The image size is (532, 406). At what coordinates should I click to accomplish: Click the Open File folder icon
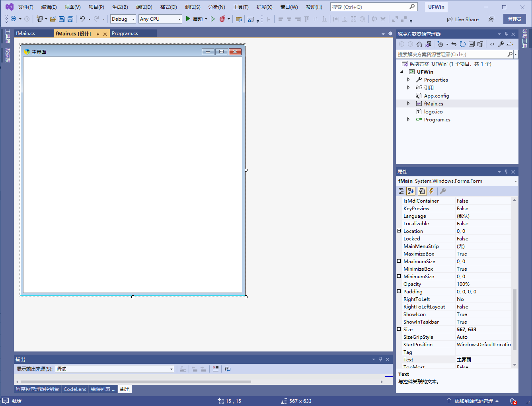(53, 19)
